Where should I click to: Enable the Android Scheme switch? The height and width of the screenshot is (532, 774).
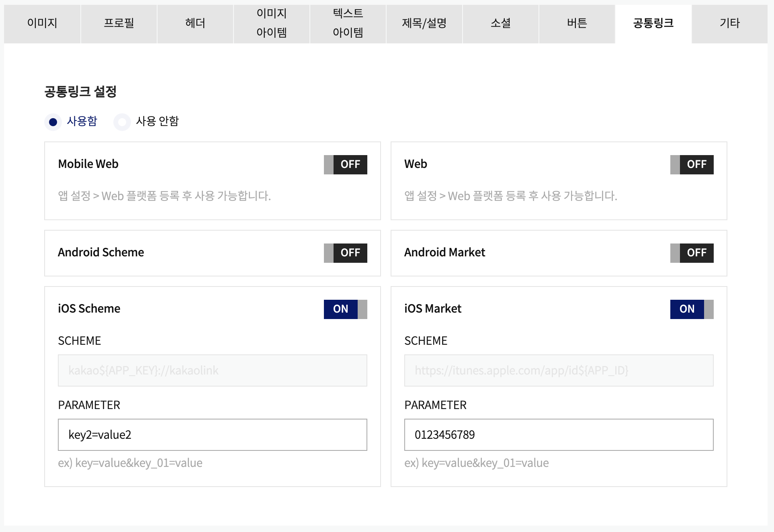coord(345,253)
